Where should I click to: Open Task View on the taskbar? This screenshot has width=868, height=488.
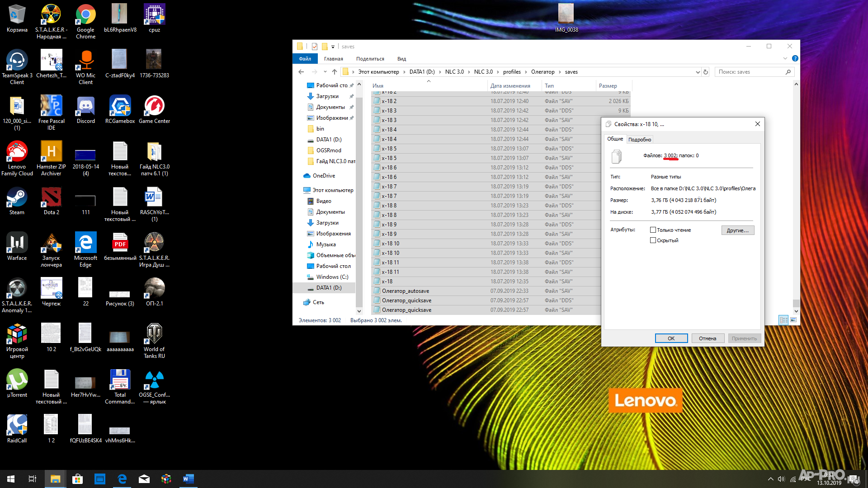[33, 479]
